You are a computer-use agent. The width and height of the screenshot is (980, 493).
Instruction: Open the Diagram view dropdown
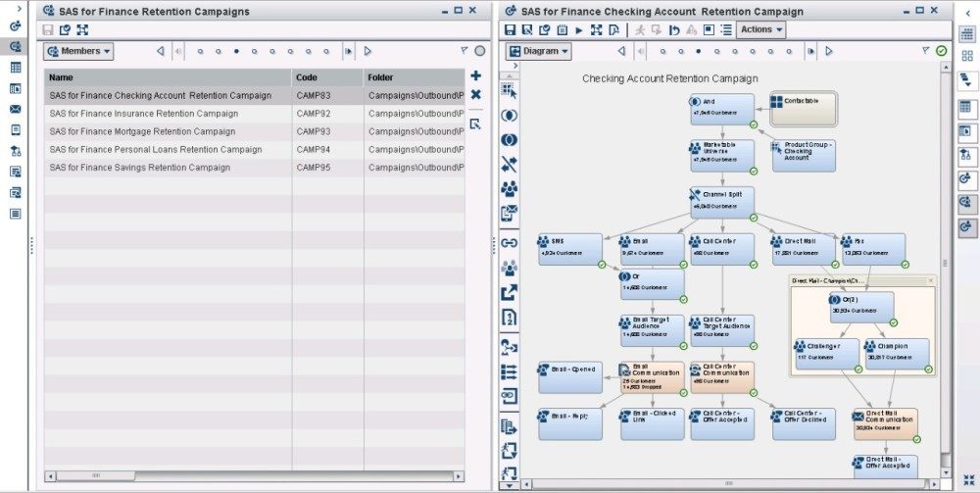tap(539, 51)
